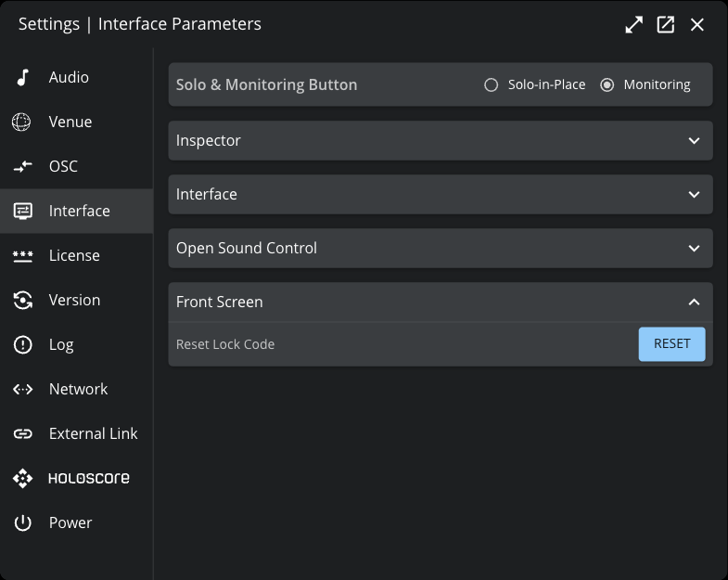Collapse the Front Screen section

(694, 303)
